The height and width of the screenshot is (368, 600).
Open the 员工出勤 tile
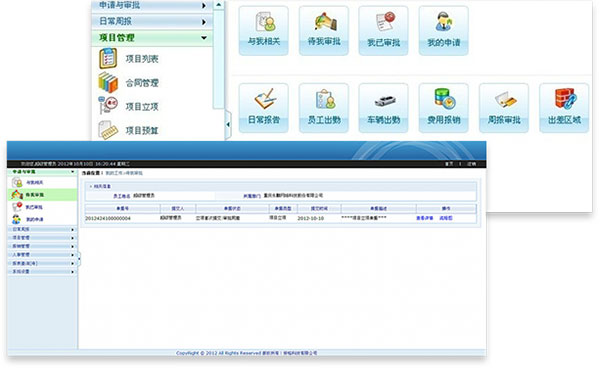click(x=324, y=108)
